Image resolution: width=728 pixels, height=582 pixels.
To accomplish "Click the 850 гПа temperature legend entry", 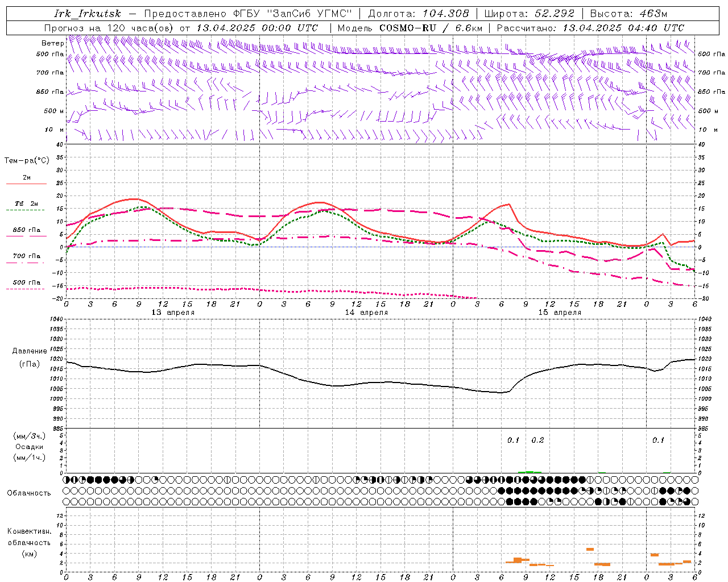I will (26, 232).
